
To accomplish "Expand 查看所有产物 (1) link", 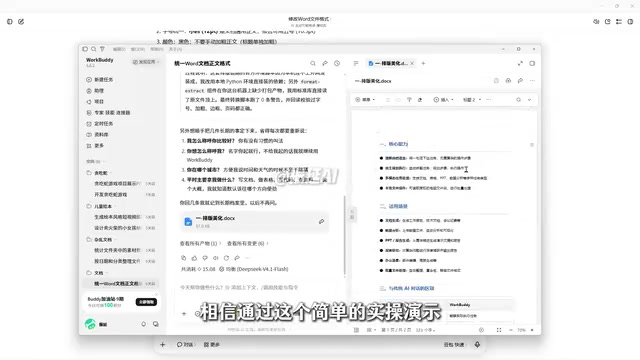I will click(200, 244).
